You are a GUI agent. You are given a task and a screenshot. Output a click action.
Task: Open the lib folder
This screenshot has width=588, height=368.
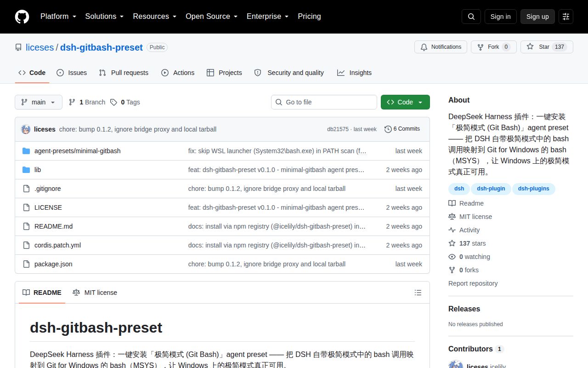[x=38, y=170]
